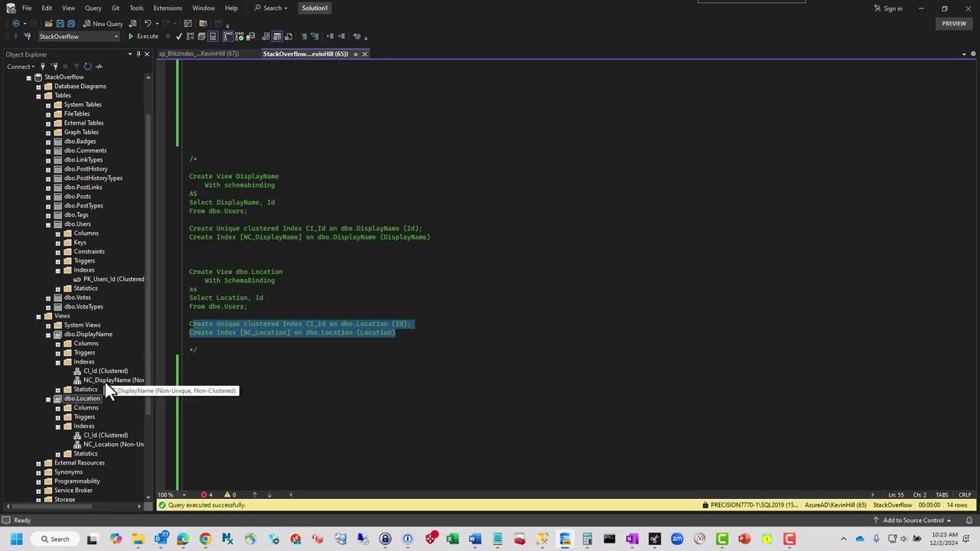Open the Extensions menu

pos(167,8)
